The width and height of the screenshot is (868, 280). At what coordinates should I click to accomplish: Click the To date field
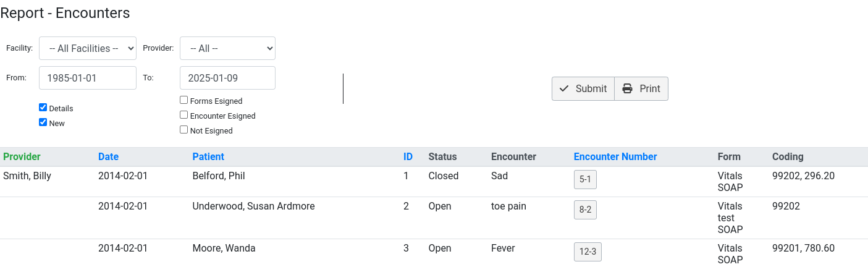pos(227,78)
